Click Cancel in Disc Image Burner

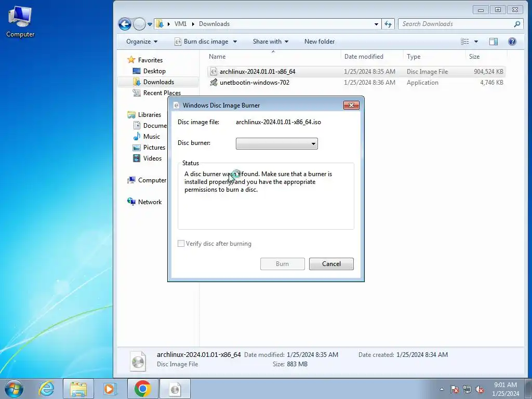pyautogui.click(x=331, y=264)
